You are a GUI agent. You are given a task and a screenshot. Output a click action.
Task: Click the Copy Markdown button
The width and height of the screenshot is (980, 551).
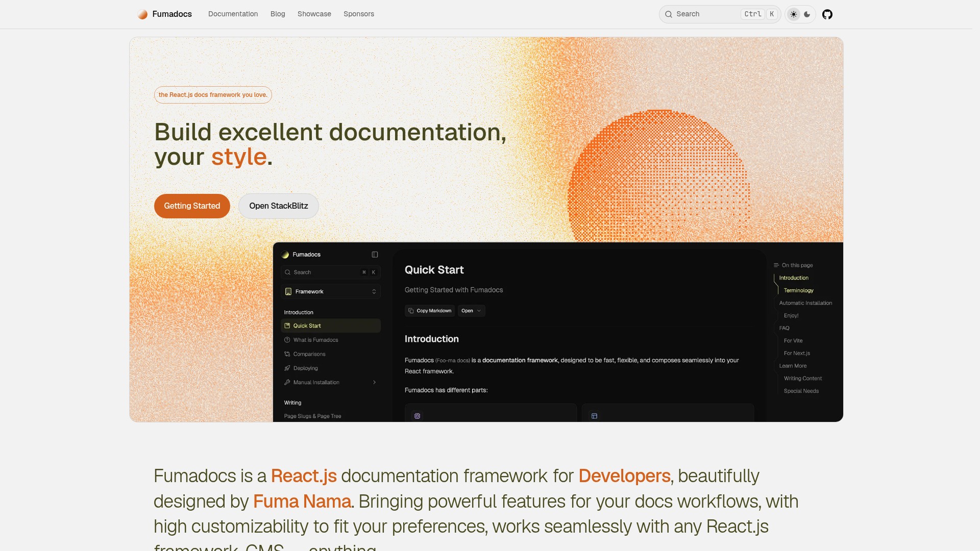point(430,311)
